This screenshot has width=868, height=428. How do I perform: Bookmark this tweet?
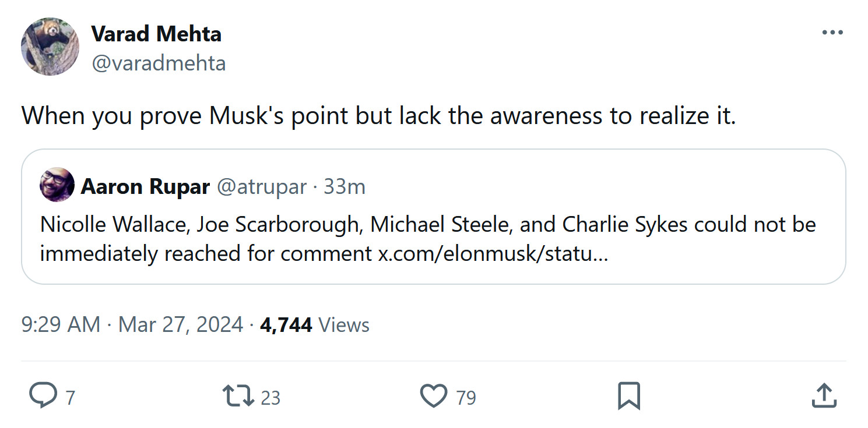(x=629, y=396)
